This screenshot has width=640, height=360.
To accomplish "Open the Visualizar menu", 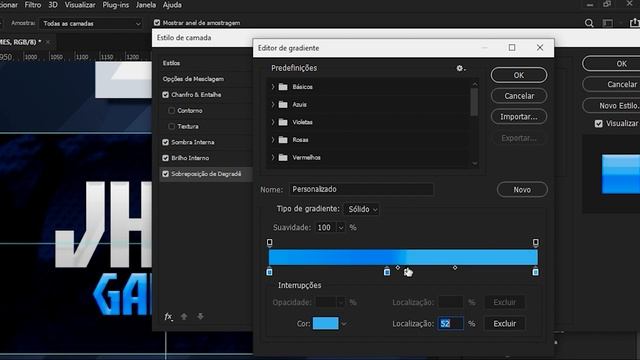I will pos(80,5).
